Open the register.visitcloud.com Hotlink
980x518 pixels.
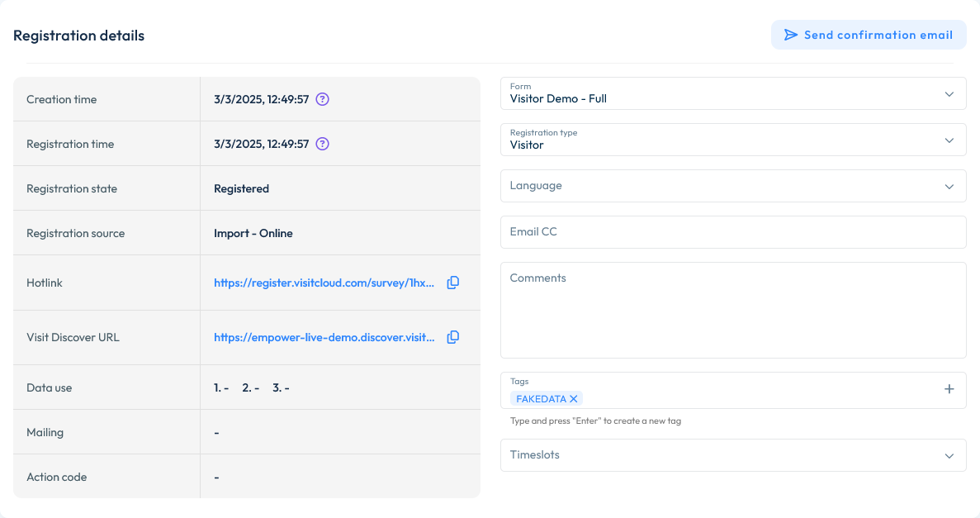point(323,282)
